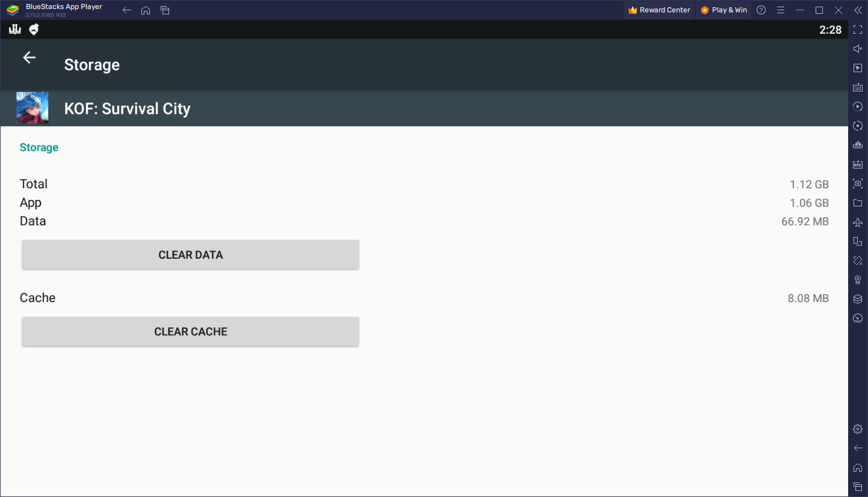This screenshot has width=868, height=497.
Task: Click the sidebar Android back arrow
Action: tap(858, 448)
